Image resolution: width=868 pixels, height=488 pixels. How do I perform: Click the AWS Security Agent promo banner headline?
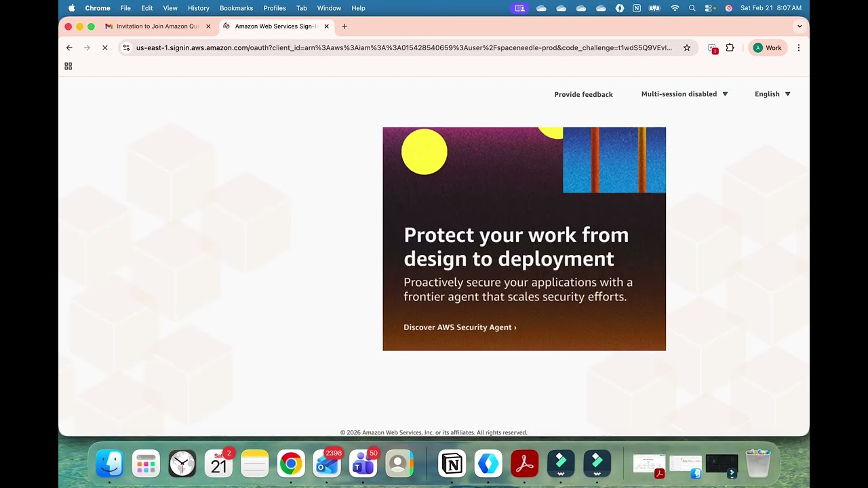516,247
